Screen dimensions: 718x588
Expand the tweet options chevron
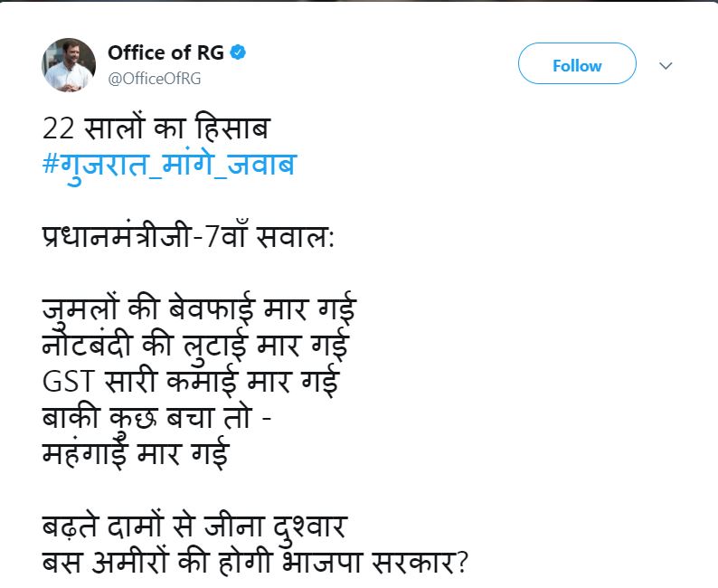(666, 66)
